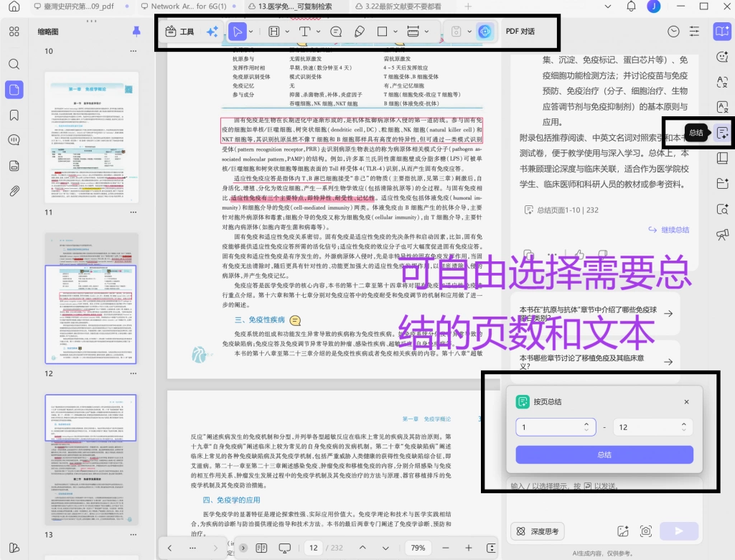
Task: Expand the highlight tool options arrow
Action: tap(287, 32)
